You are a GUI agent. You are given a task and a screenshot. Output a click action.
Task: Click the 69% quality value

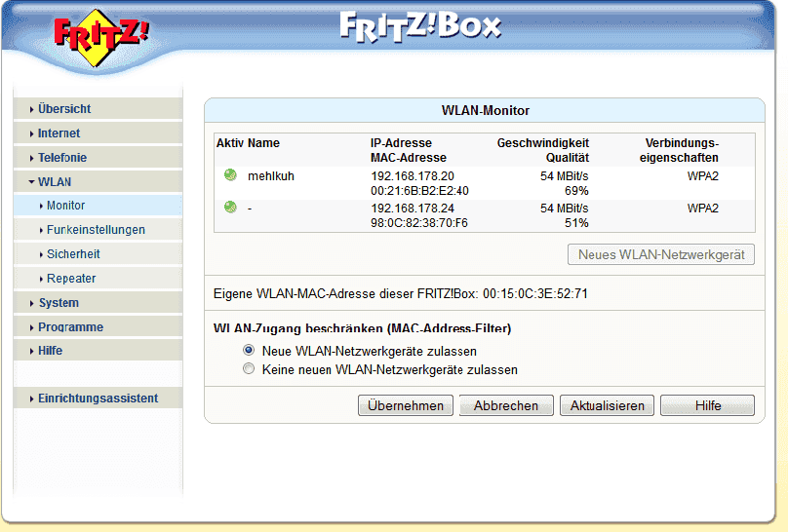point(576,191)
